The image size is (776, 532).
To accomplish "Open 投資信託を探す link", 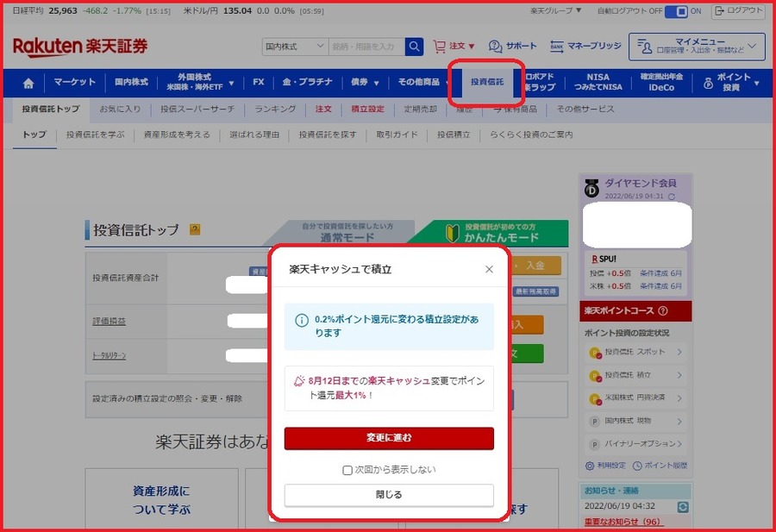I will 328,135.
